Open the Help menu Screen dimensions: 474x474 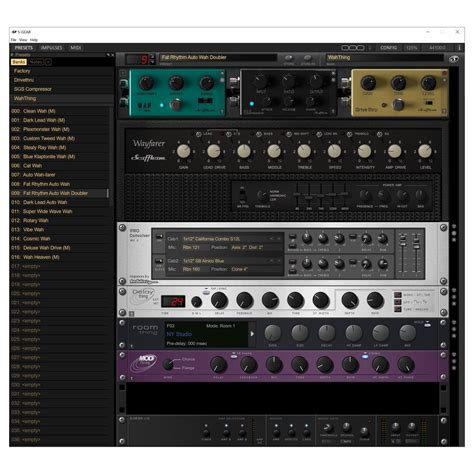pos(34,40)
